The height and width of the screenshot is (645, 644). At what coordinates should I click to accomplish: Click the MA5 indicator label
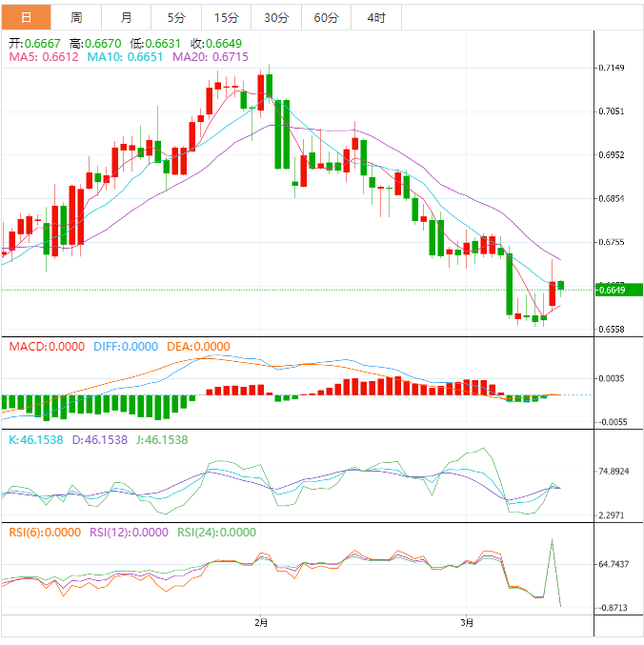(x=44, y=57)
